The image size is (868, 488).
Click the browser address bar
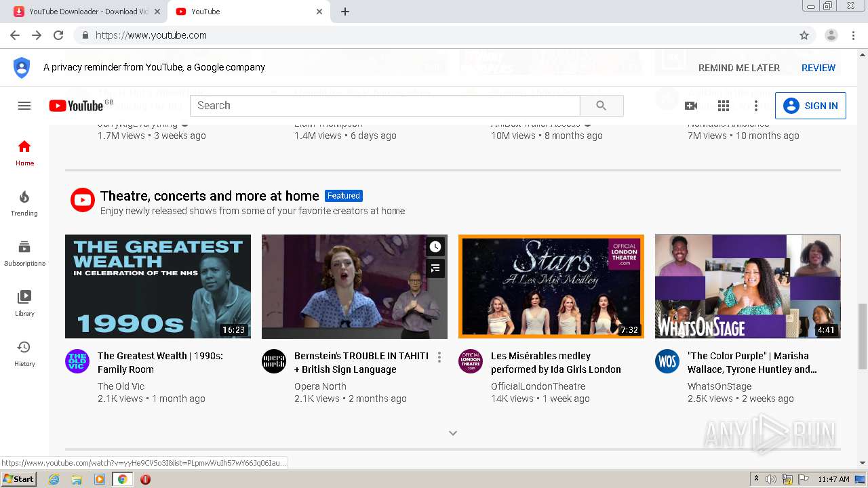(434, 35)
